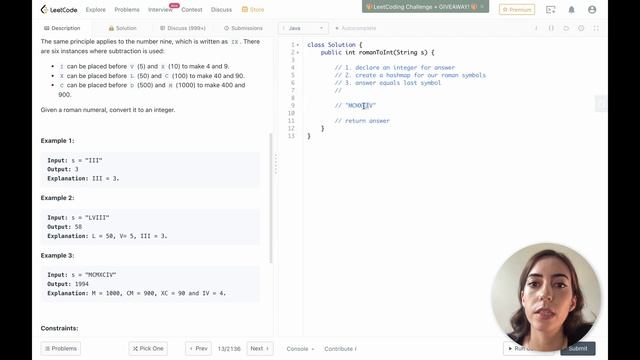Click the Example 2 input "LVIII" text
This screenshot has width=640, height=360.
(x=97, y=218)
